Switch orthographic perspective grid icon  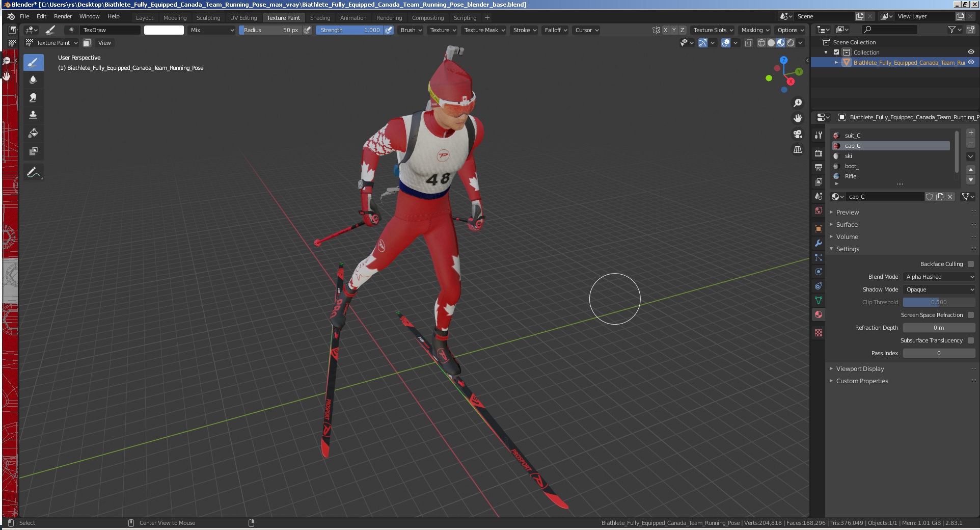coord(798,150)
